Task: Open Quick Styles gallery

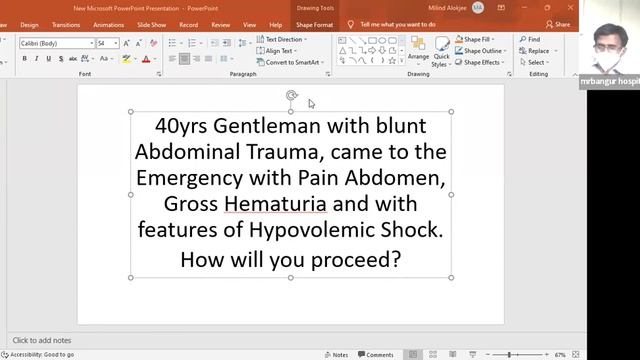Action: [441, 52]
